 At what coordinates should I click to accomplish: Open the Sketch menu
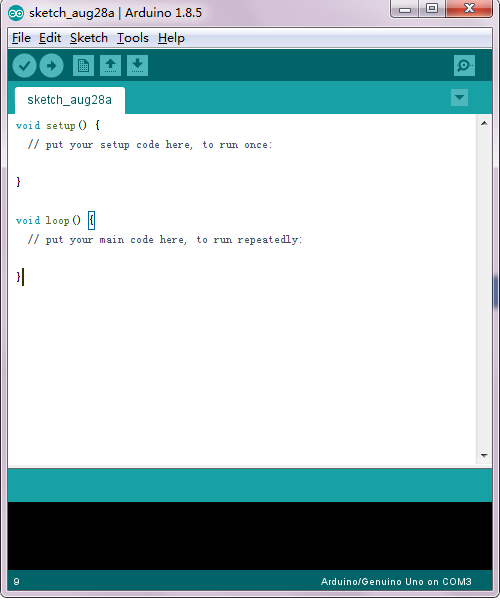[89, 38]
